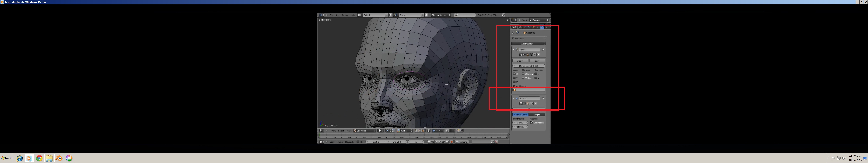Select face select mode icon
The width and height of the screenshot is (868, 163).
tap(424, 131)
